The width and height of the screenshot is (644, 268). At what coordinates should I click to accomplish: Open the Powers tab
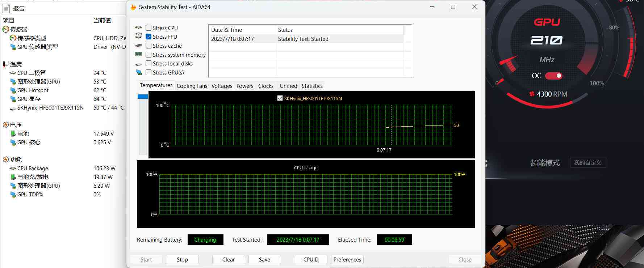pos(245,86)
